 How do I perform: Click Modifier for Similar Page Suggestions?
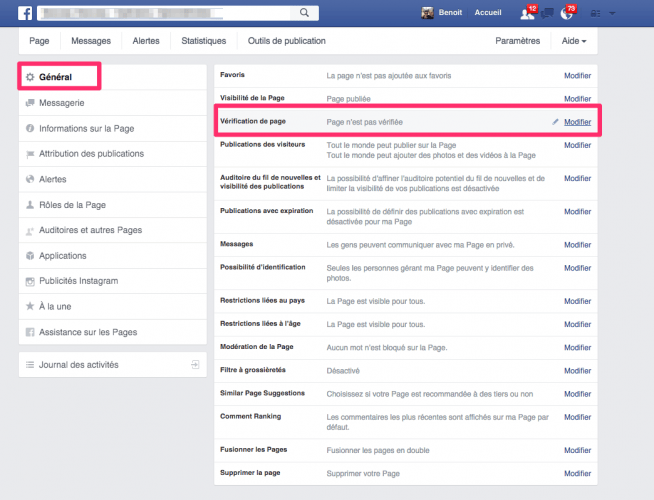(x=577, y=394)
